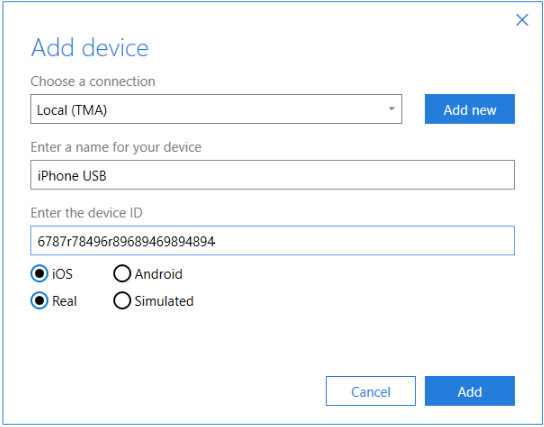
Task: Confirm with the Add button
Action: (470, 391)
